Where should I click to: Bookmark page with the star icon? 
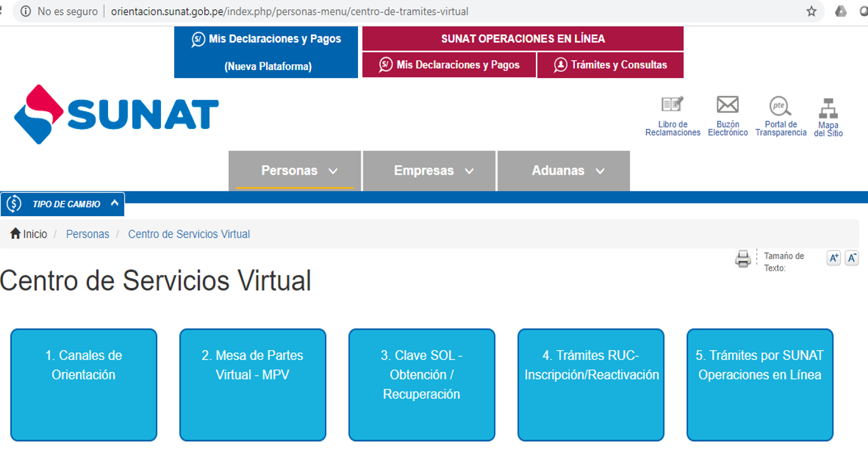(x=811, y=11)
